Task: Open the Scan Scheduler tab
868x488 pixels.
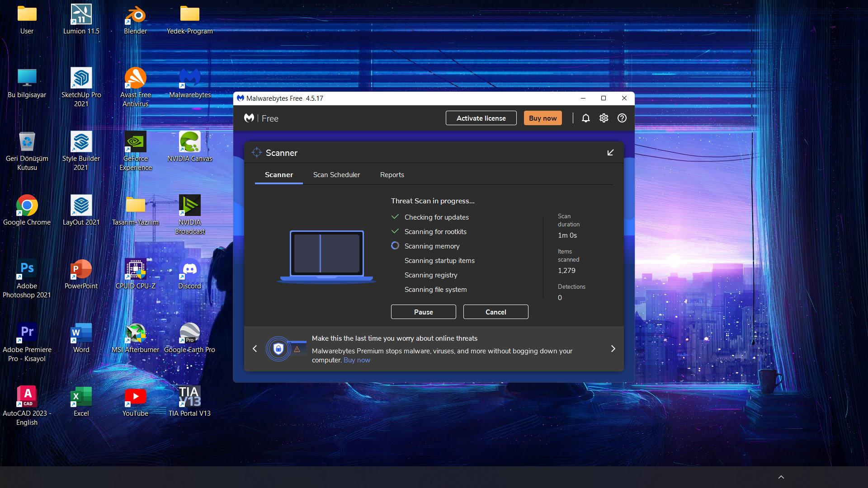Action: pyautogui.click(x=336, y=175)
